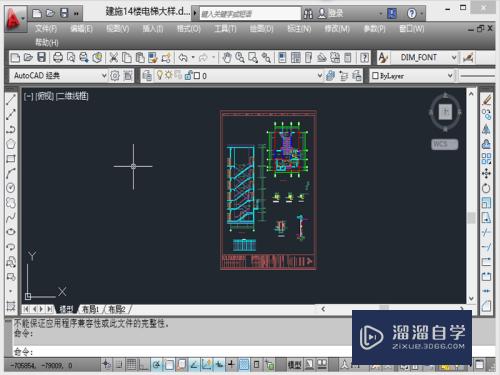The height and width of the screenshot is (375, 500).
Task: Select the Spline draw tool
Action: click(x=11, y=217)
